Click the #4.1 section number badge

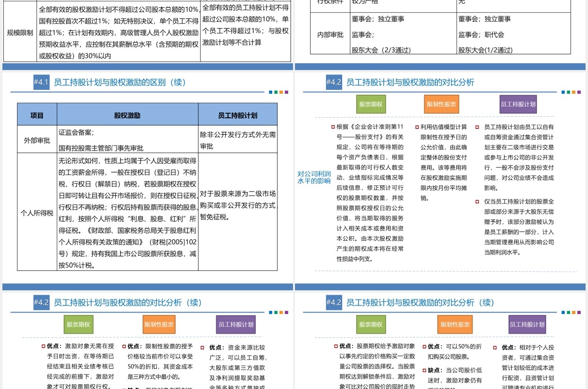click(41, 82)
